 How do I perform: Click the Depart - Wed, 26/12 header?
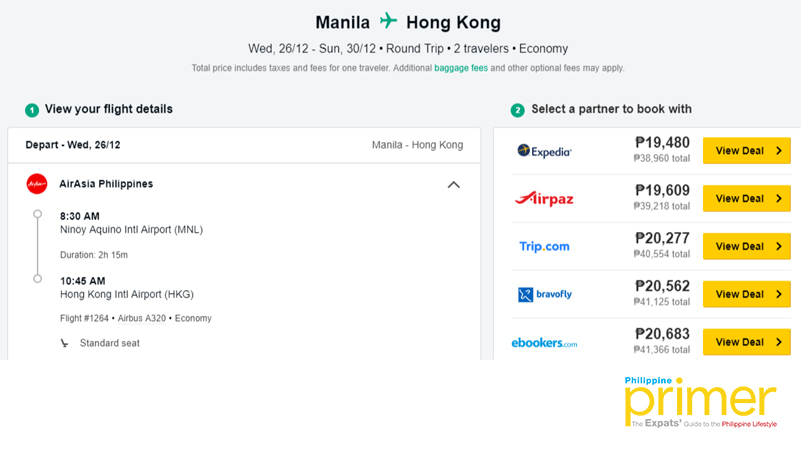(73, 145)
